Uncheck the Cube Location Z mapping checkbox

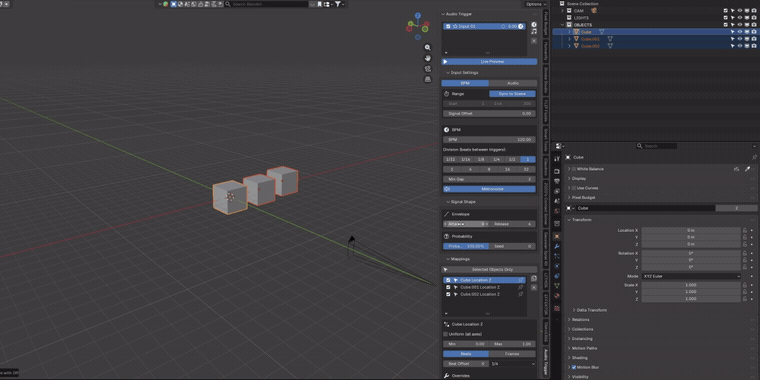point(448,280)
